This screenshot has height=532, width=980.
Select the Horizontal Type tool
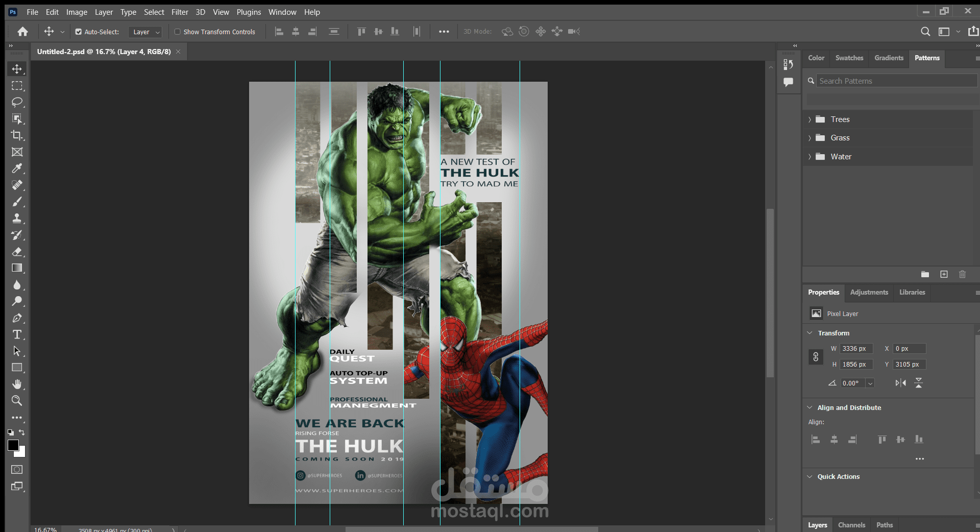(17, 334)
